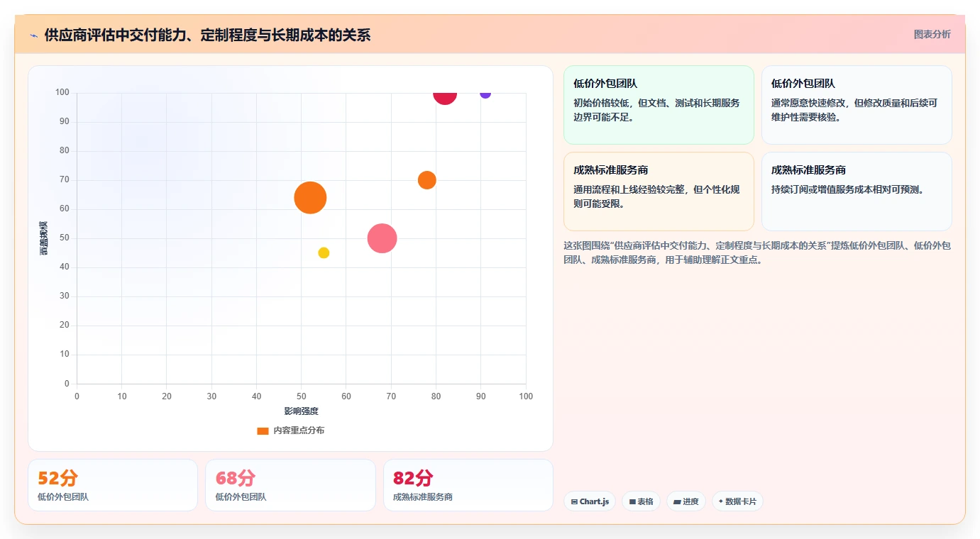The width and height of the screenshot is (980, 539).
Task: Toggle the 内容重点分布 legend entry
Action: (291, 430)
